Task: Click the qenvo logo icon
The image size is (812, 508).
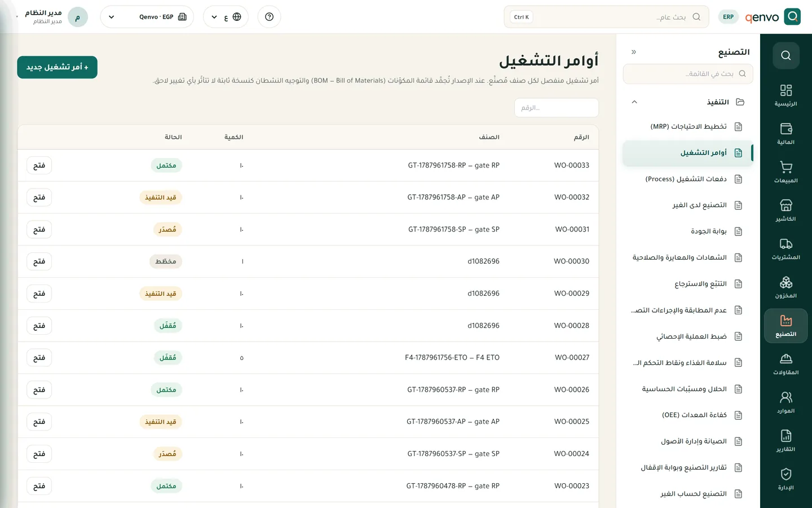Action: coord(792,17)
